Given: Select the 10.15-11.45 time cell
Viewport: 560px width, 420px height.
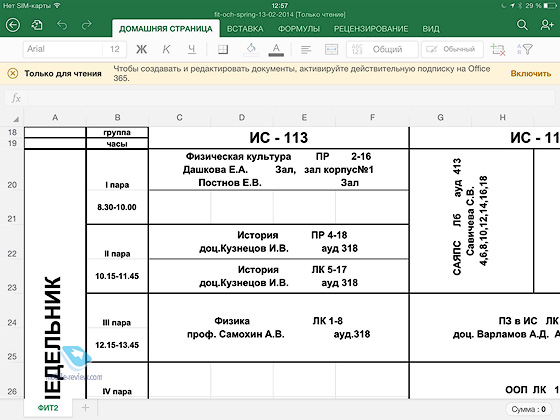Looking at the screenshot, I should pyautogui.click(x=117, y=276).
